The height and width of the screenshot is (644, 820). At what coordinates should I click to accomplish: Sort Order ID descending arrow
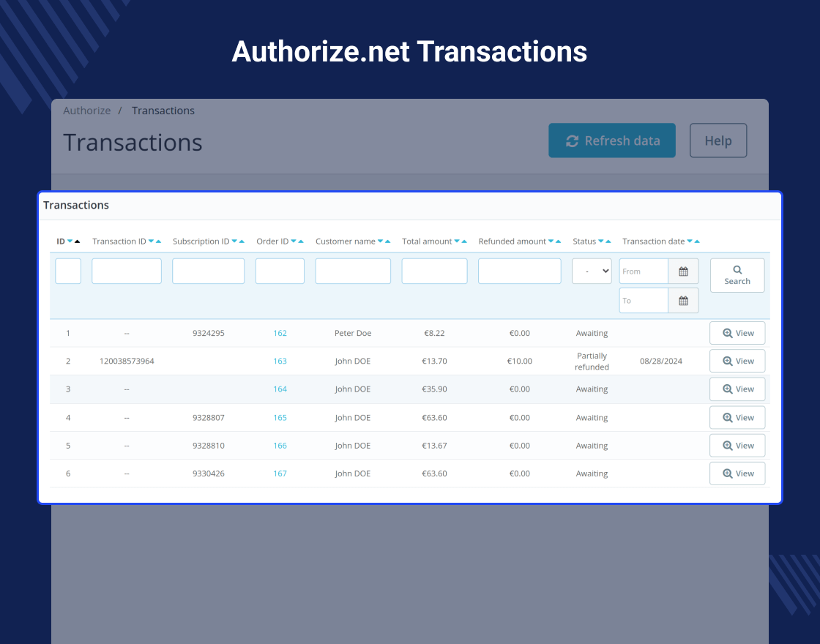(294, 241)
